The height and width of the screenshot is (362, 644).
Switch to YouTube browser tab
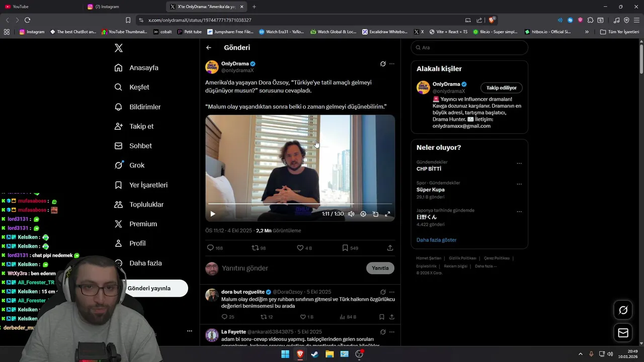pos(40,7)
